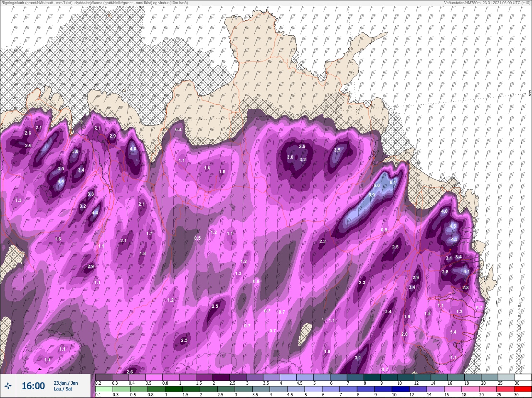The height and width of the screenshot is (398, 532).
Task: Click the weekday label 'Lau./ Sat'
Action: coord(63,389)
